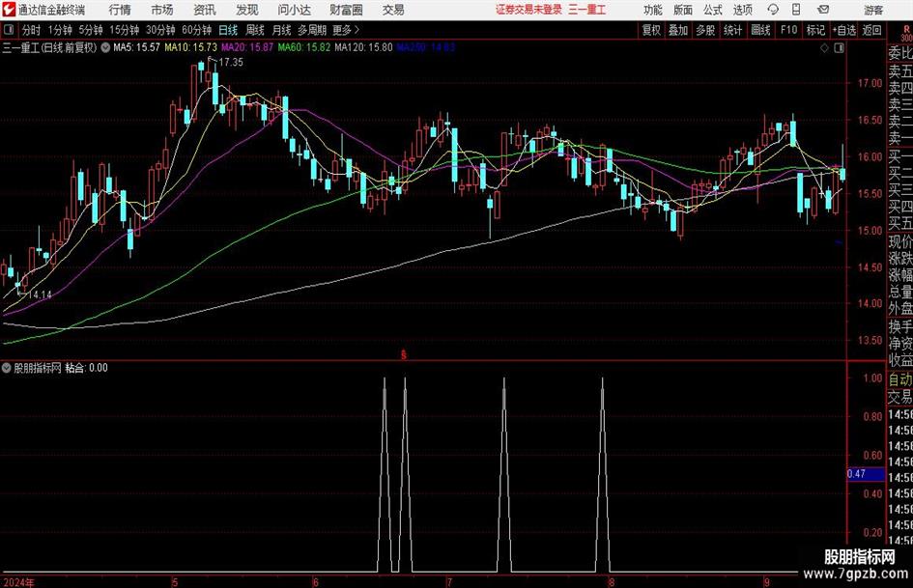Image resolution: width=913 pixels, height=588 pixels.
Task: Click the MA10: 15.73 value label
Action: 191,47
